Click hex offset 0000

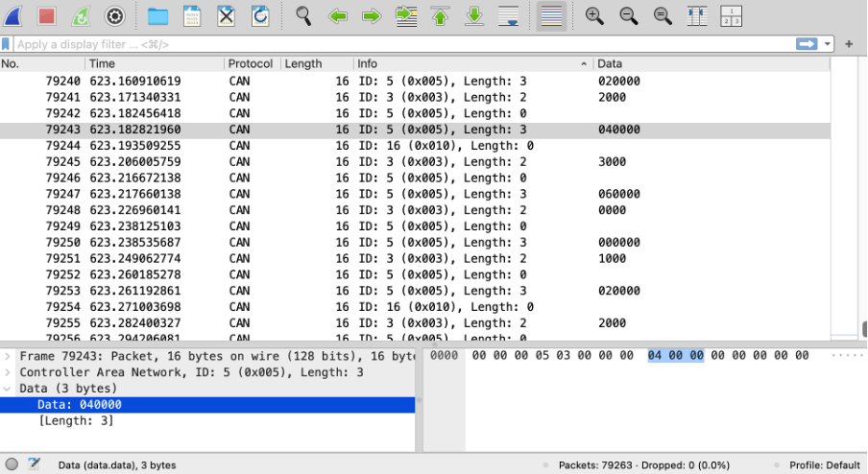444,356
